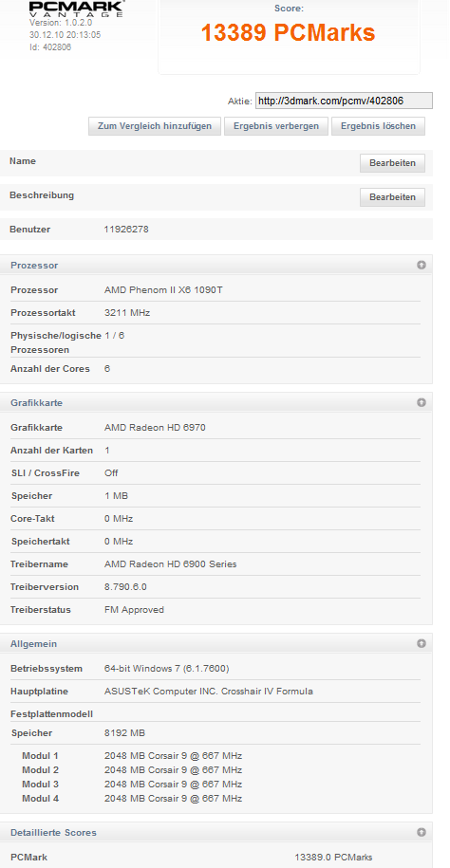Screen dimensions: 450x868
Task: Edit the Beschreibung via Bearbeiten button
Action: pyautogui.click(x=392, y=197)
